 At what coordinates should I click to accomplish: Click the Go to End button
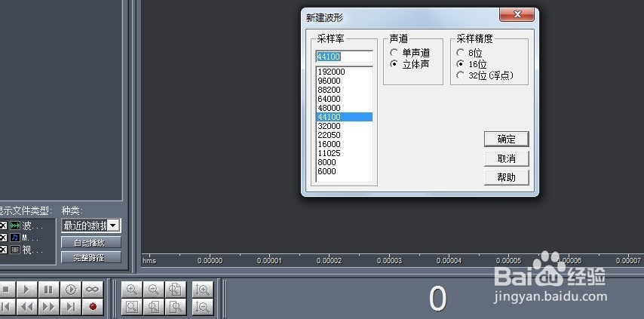[x=71, y=306]
